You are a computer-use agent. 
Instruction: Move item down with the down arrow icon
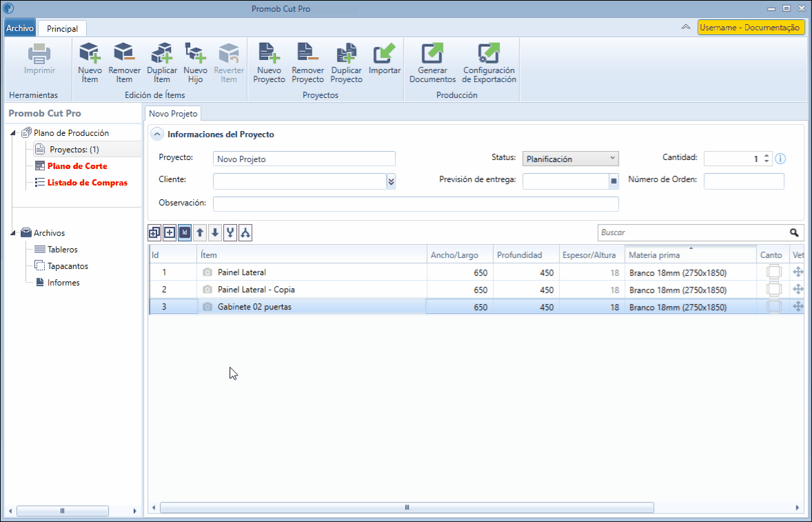(215, 233)
